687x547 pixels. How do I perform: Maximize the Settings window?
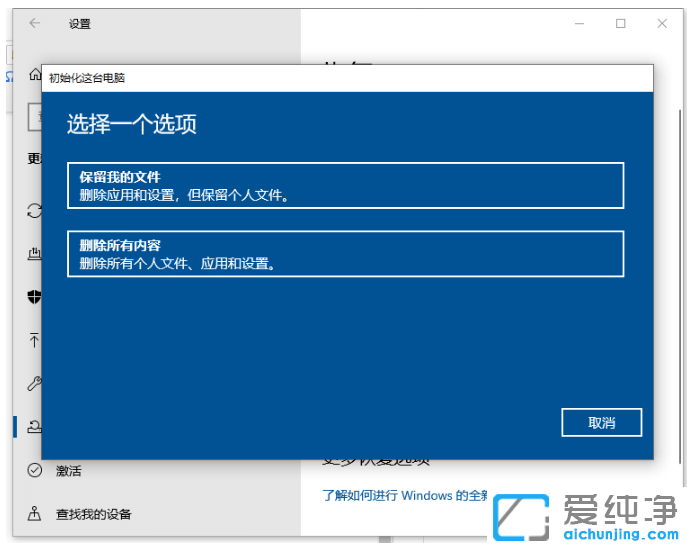(620, 24)
